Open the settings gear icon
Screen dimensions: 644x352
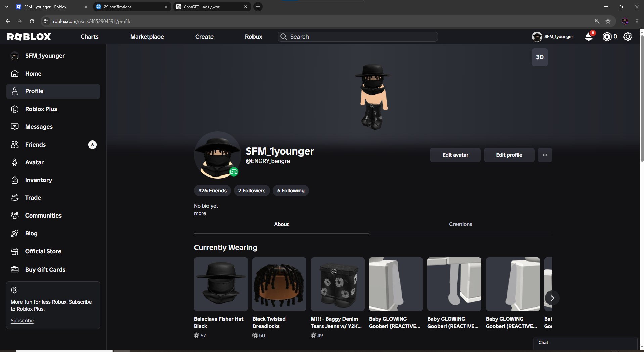[628, 37]
